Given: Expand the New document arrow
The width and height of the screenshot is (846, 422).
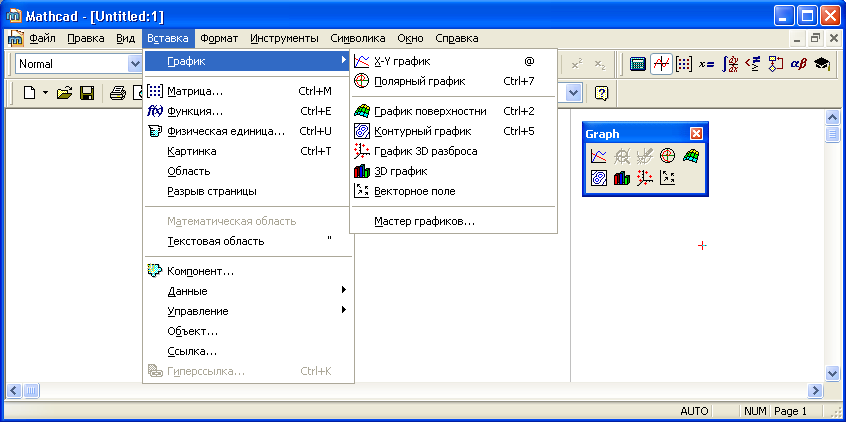Looking at the screenshot, I should point(45,93).
